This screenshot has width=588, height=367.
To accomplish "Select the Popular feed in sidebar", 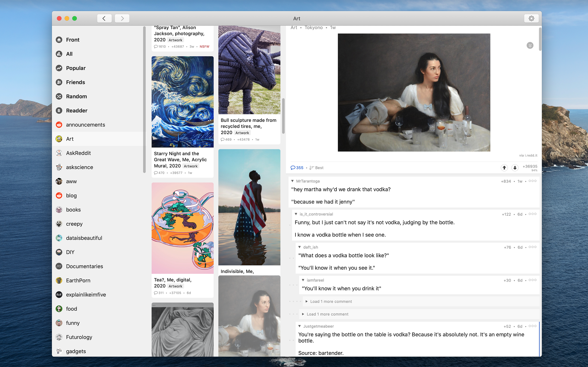I will pos(76,68).
